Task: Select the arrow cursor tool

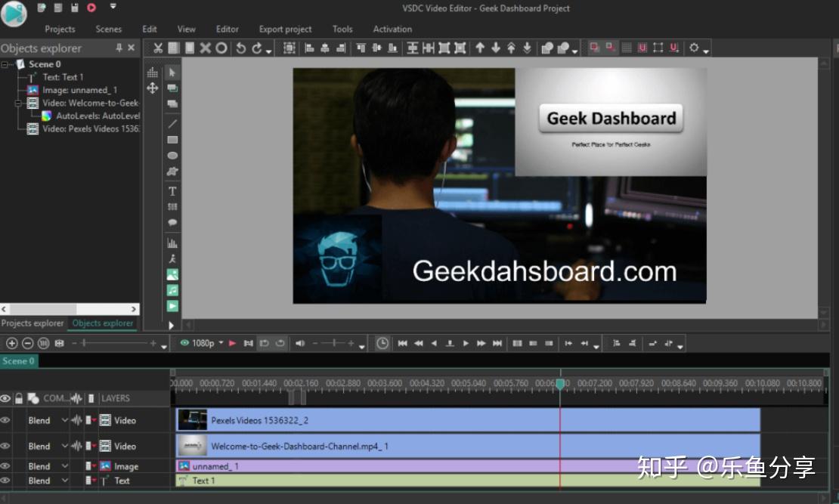Action: click(172, 73)
